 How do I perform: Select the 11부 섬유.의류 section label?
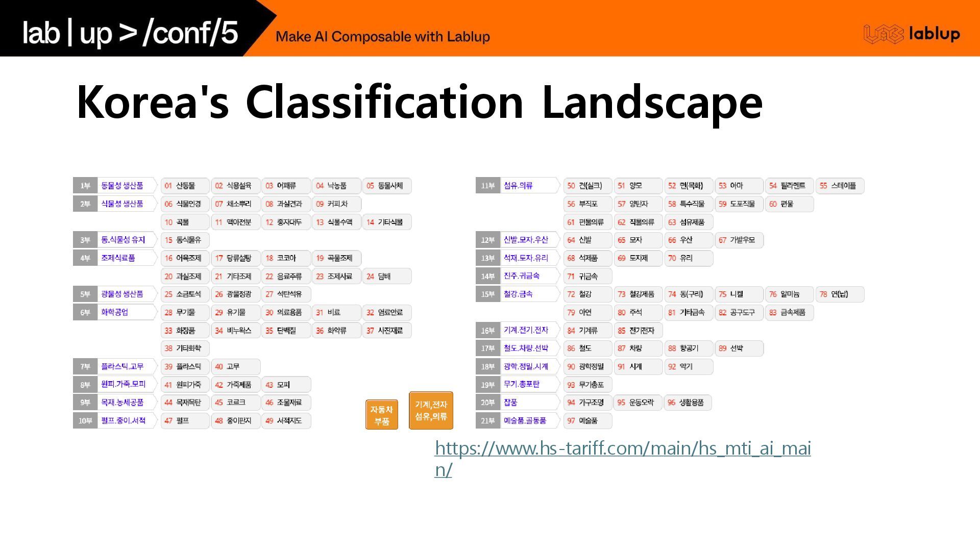pos(518,186)
